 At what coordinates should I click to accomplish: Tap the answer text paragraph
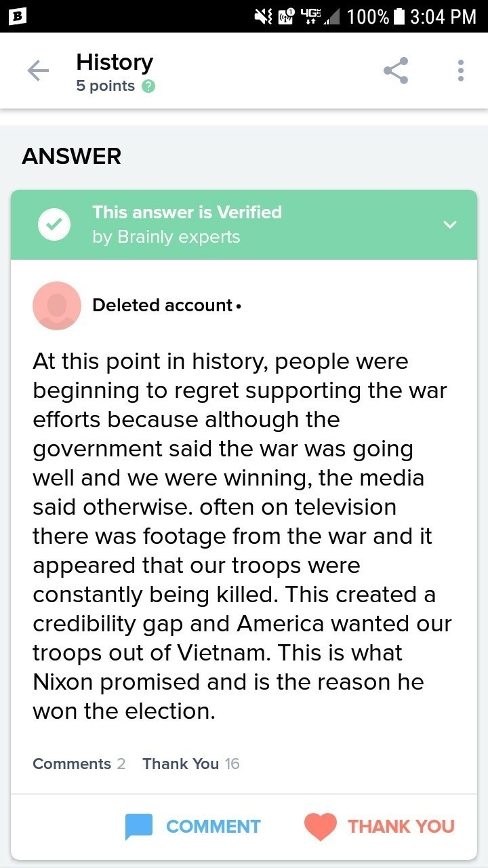click(242, 536)
